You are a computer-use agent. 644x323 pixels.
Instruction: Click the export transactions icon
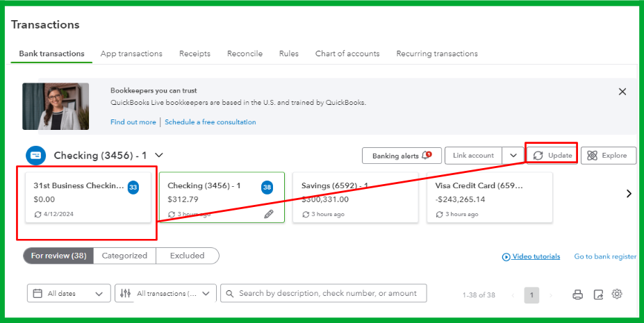tap(598, 295)
